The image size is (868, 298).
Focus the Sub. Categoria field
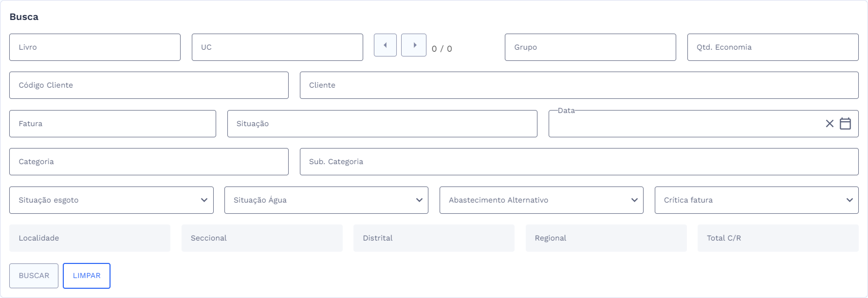pos(579,162)
